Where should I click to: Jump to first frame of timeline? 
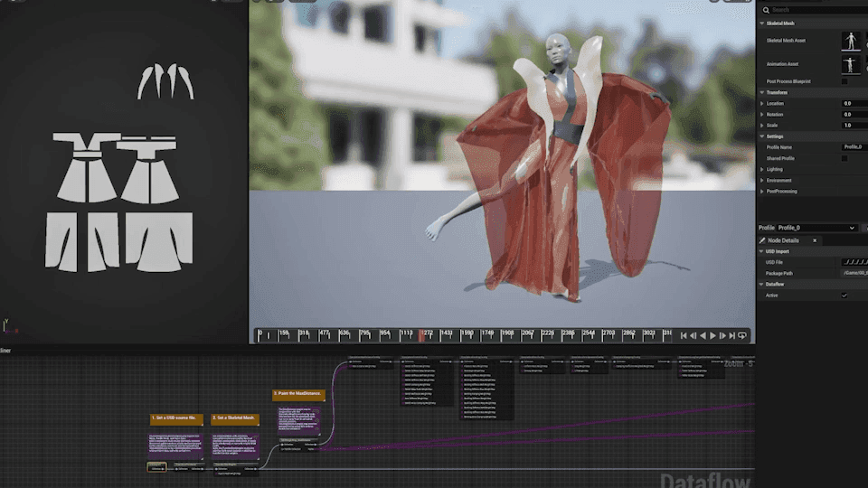(x=684, y=336)
